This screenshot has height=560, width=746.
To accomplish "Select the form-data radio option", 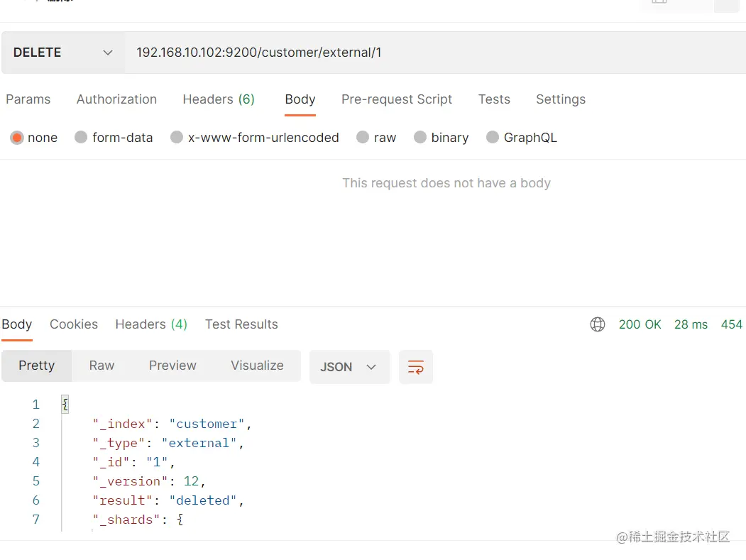I will coord(81,138).
